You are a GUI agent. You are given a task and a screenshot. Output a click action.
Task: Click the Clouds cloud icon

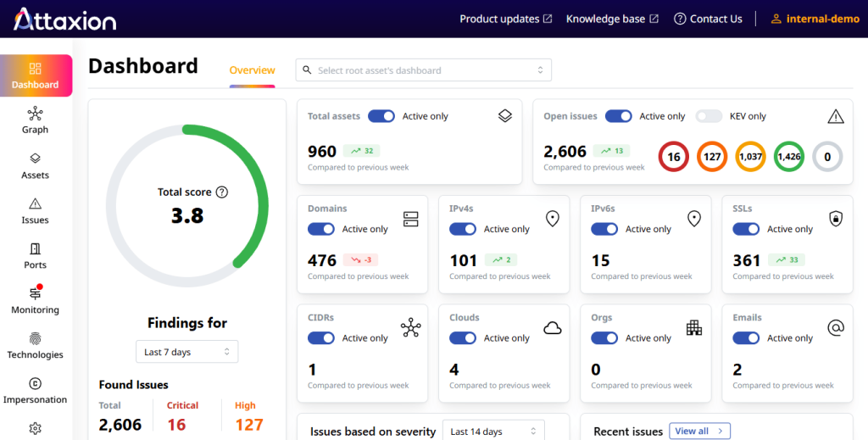point(553,328)
